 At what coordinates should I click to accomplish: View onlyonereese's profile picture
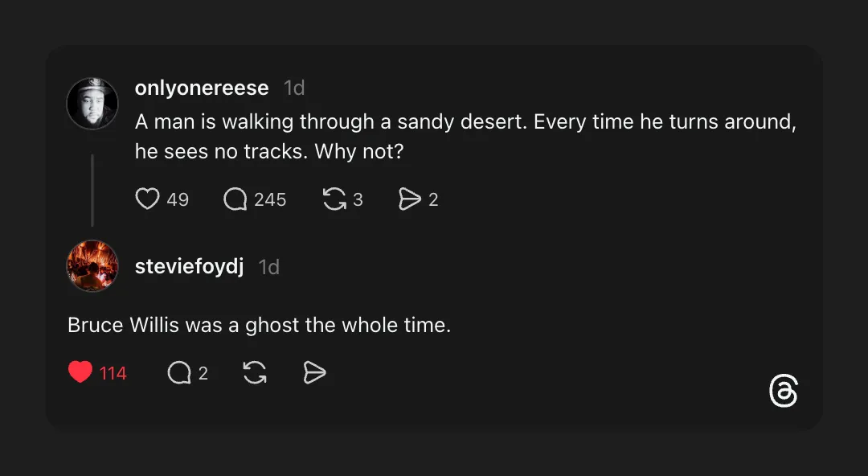tap(92, 103)
